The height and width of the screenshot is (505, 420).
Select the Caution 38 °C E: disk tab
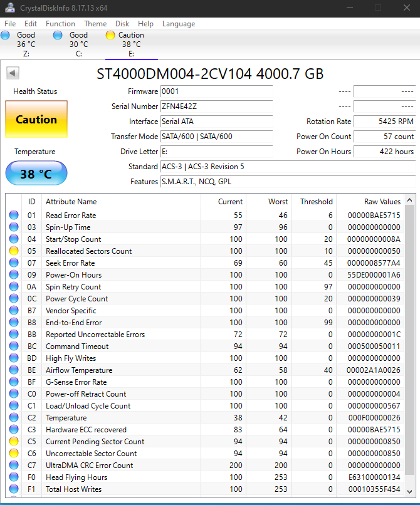coord(132,44)
